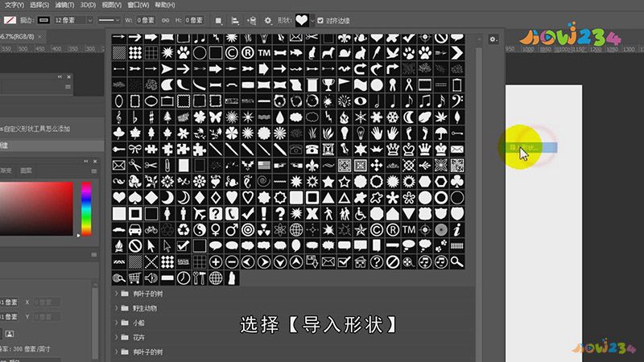Open the shape picker gear menu
644x362 pixels.
click(x=493, y=39)
